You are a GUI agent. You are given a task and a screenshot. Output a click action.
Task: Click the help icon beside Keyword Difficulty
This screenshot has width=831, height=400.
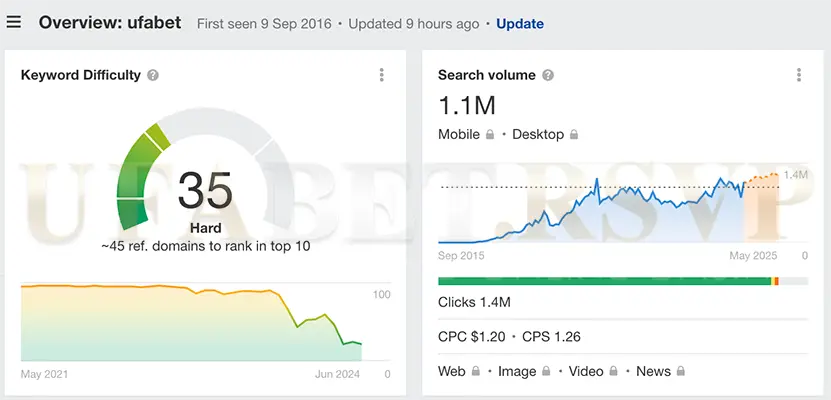click(x=153, y=75)
